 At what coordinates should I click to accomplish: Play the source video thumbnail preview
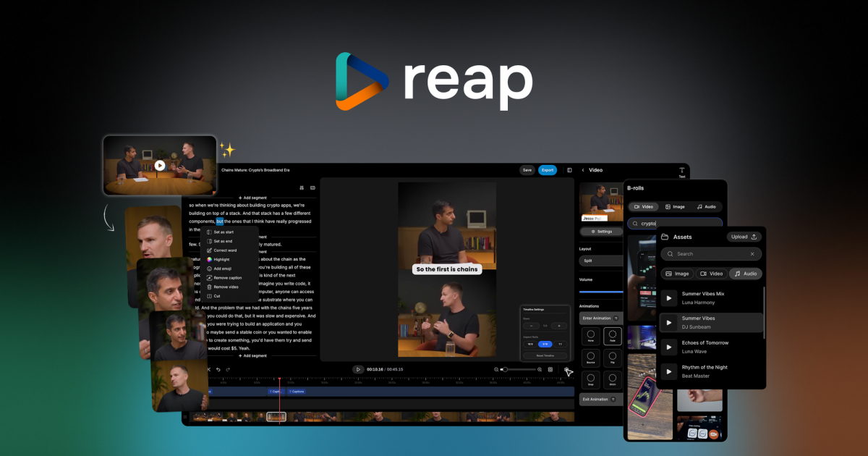tap(160, 165)
